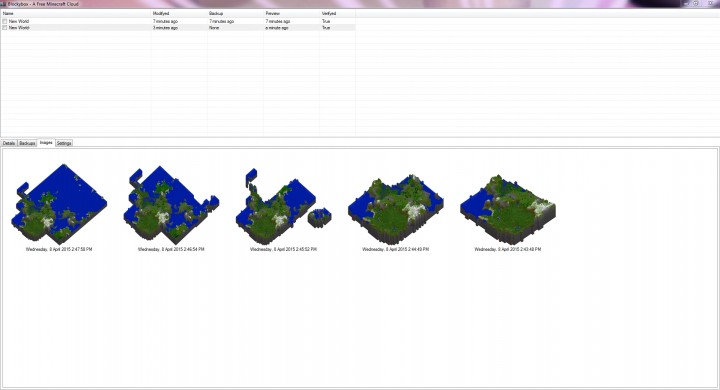The image size is (720, 390).
Task: Click the Backup column header
Action: (x=235, y=13)
